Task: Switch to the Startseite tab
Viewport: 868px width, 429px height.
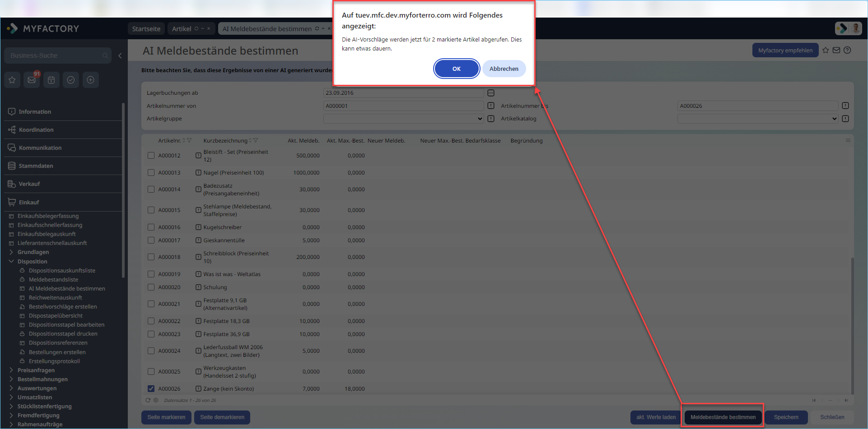Action: [x=146, y=29]
